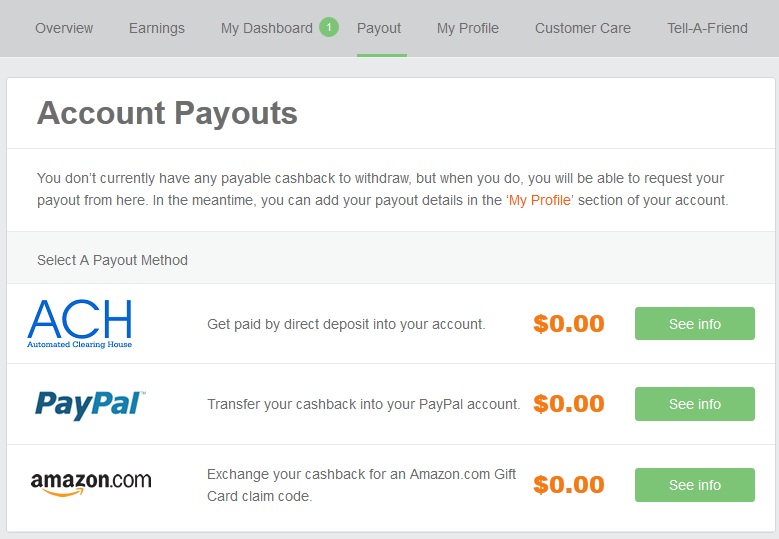The height and width of the screenshot is (539, 779).
Task: Click the Account Payouts heading
Action: (x=167, y=113)
